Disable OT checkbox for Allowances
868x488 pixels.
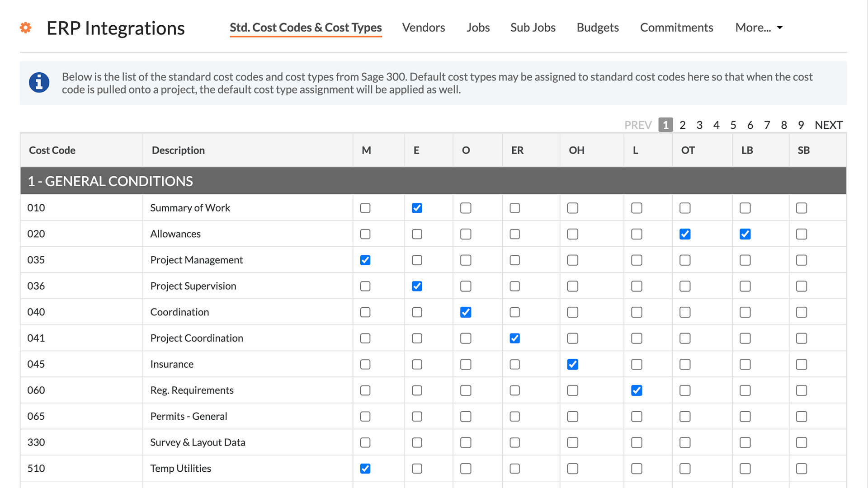click(x=685, y=234)
